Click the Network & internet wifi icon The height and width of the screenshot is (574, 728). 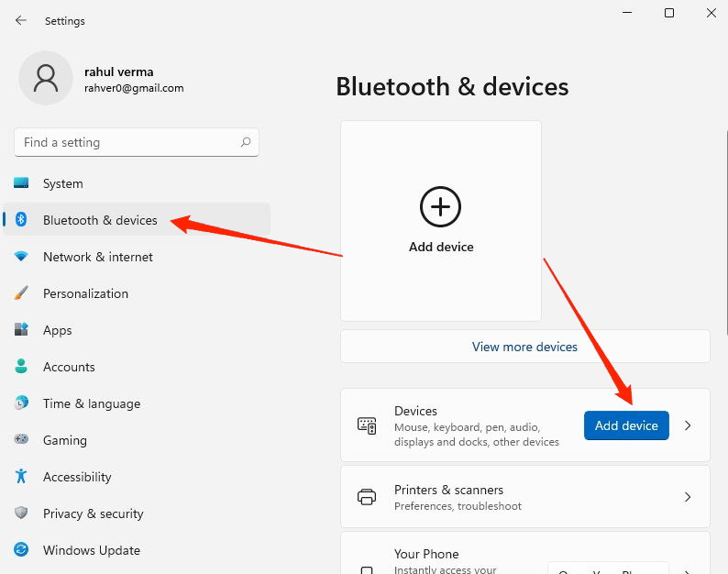(21, 257)
